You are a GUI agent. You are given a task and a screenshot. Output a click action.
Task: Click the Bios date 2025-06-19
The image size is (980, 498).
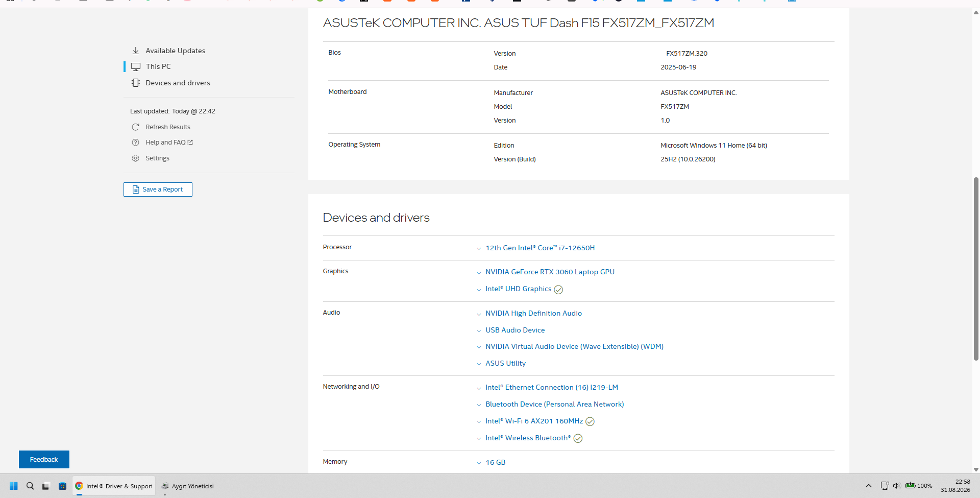point(678,67)
